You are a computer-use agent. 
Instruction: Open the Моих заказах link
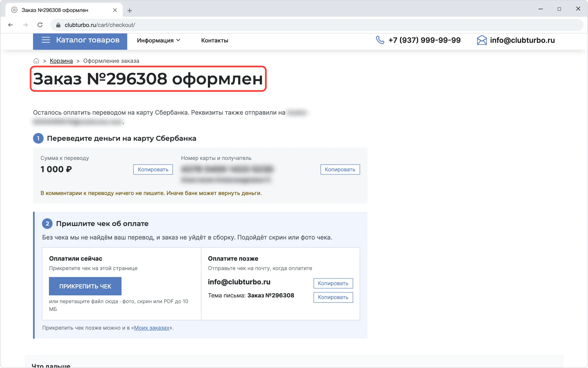pos(152,328)
